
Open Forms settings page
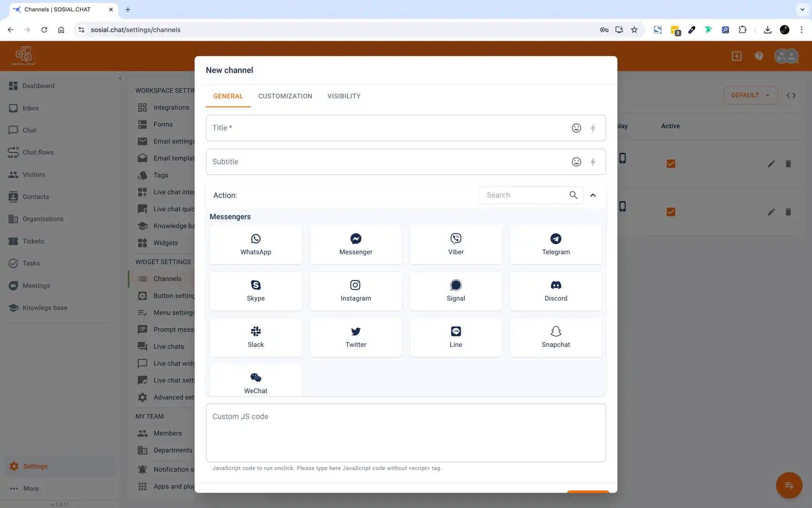pyautogui.click(x=163, y=124)
